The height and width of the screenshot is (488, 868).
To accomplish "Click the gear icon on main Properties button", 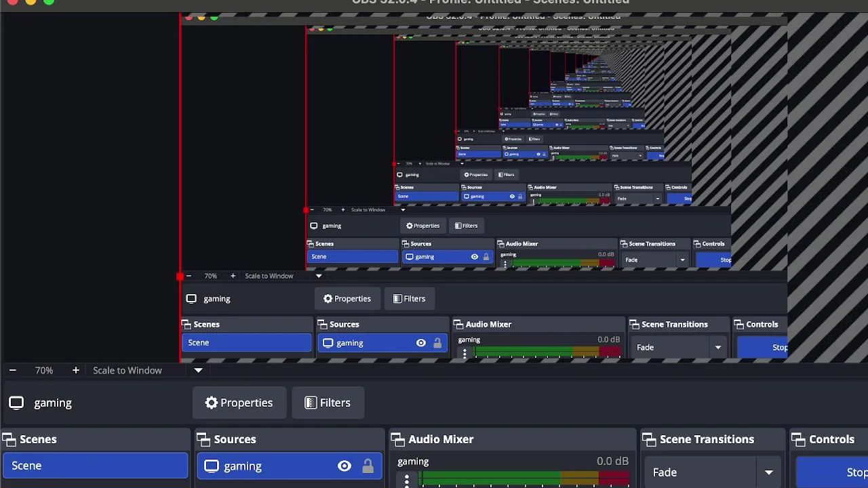I will click(x=212, y=403).
